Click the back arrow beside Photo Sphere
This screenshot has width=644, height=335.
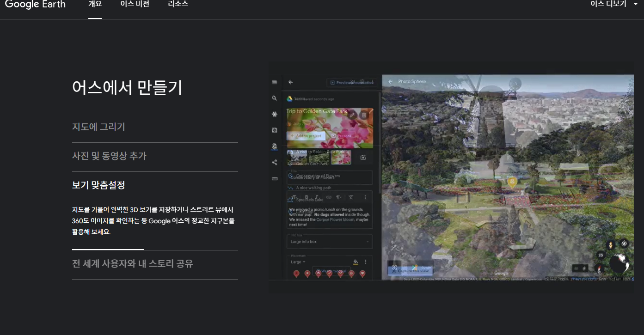tap(390, 81)
